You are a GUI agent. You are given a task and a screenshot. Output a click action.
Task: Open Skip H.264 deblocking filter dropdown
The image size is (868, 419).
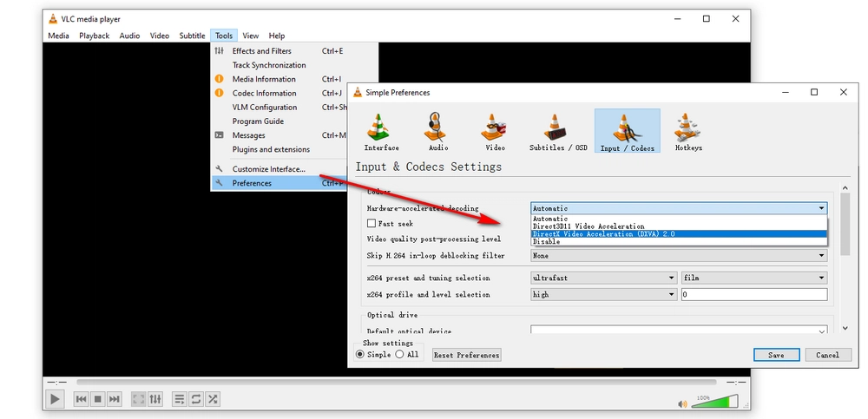pos(679,256)
